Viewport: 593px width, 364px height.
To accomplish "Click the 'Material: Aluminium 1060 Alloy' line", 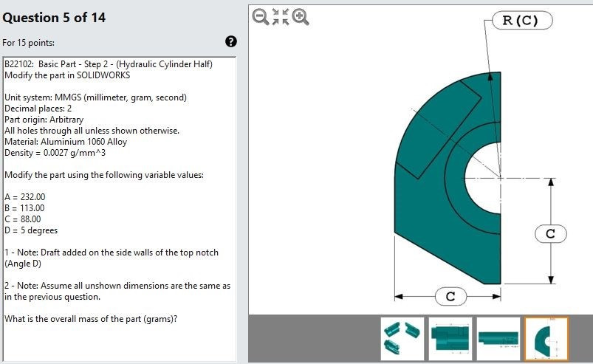I will tap(66, 142).
